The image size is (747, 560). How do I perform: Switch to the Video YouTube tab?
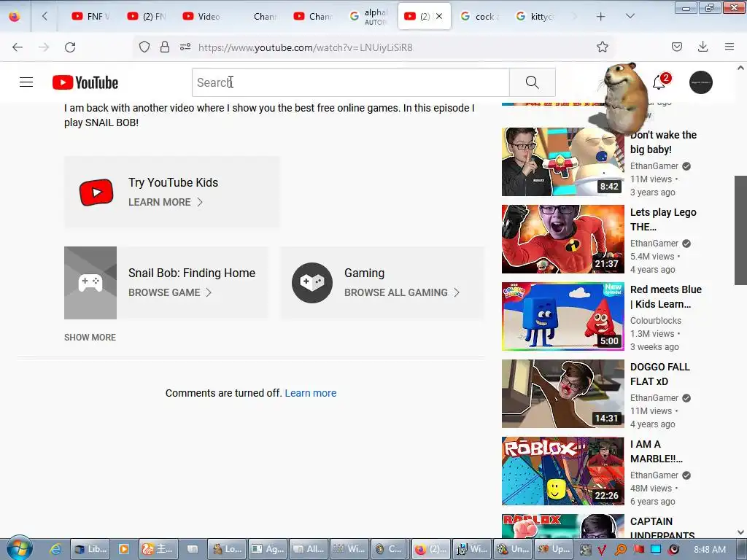click(201, 16)
